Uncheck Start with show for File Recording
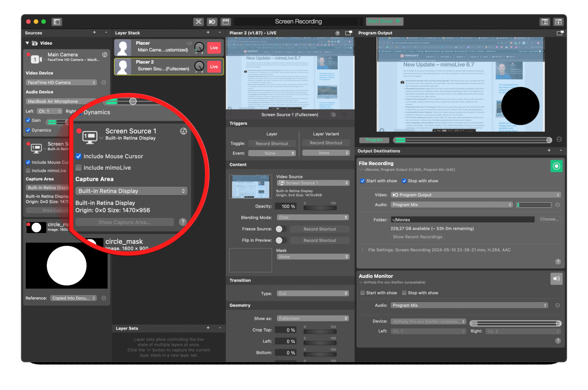588x390 pixels. [x=363, y=181]
